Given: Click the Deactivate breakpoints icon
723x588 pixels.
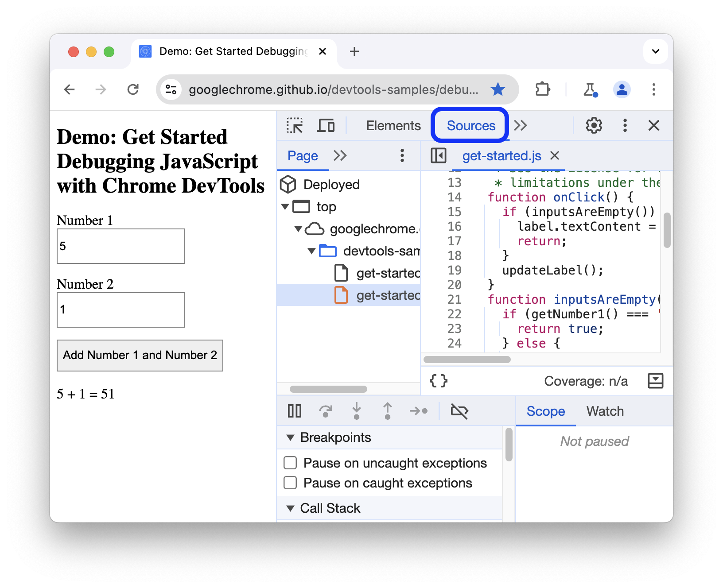Looking at the screenshot, I should [x=459, y=411].
